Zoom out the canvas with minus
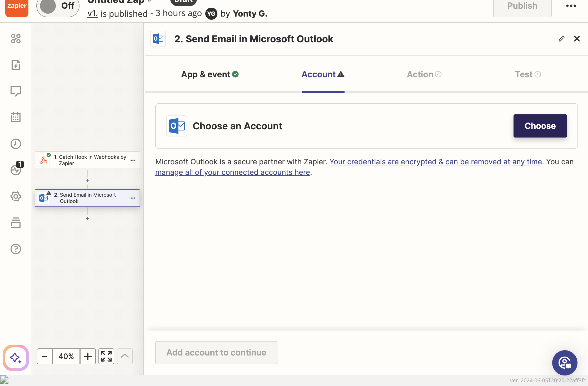Viewport: 588px width, 386px height. [45, 356]
